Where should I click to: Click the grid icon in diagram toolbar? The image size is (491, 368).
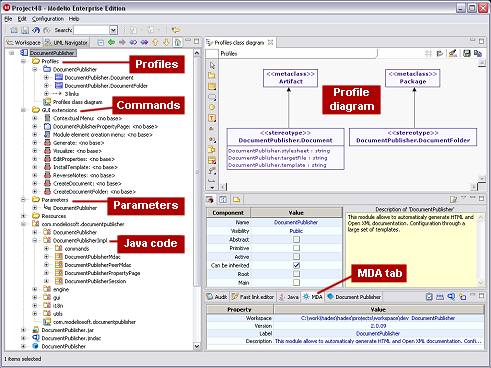[x=428, y=53]
